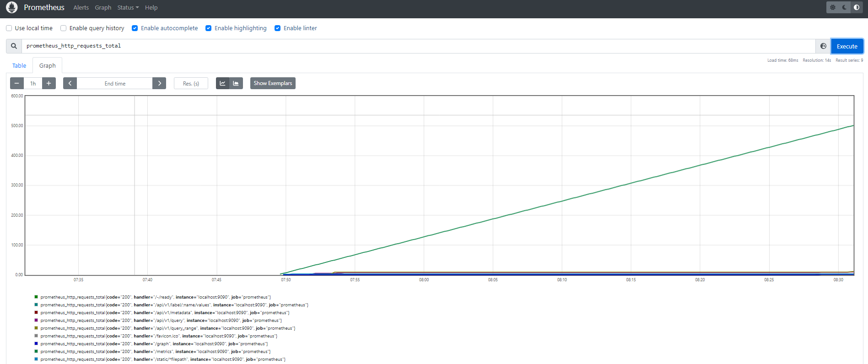The height and width of the screenshot is (364, 868).
Task: Click color swatch for /api/v1/query series
Action: [x=36, y=320]
